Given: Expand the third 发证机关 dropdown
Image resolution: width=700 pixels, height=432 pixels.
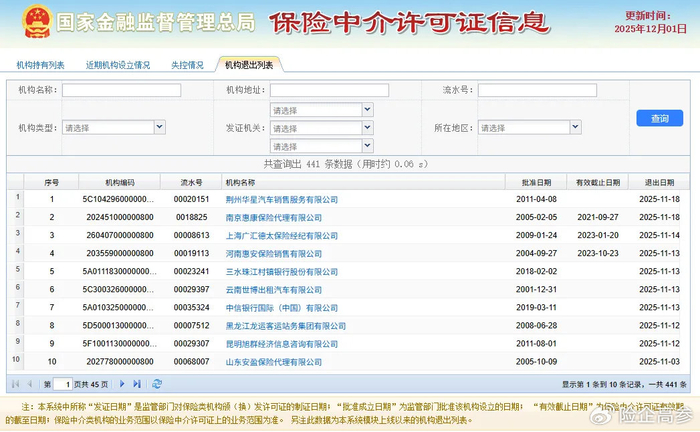Looking at the screenshot, I should (321, 146).
